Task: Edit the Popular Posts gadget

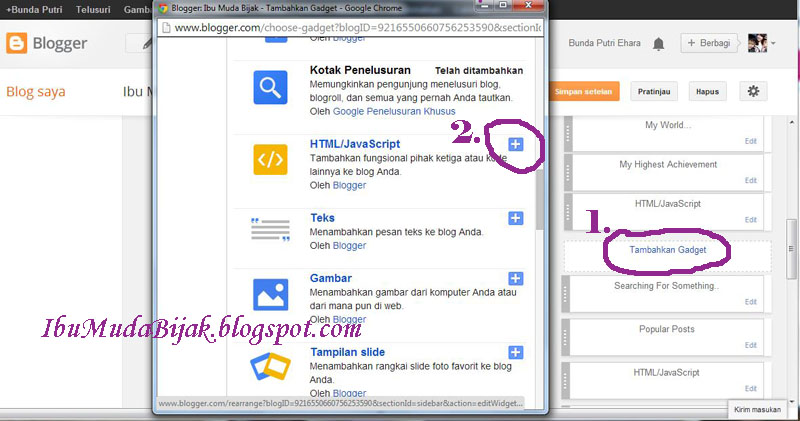Action: click(750, 345)
